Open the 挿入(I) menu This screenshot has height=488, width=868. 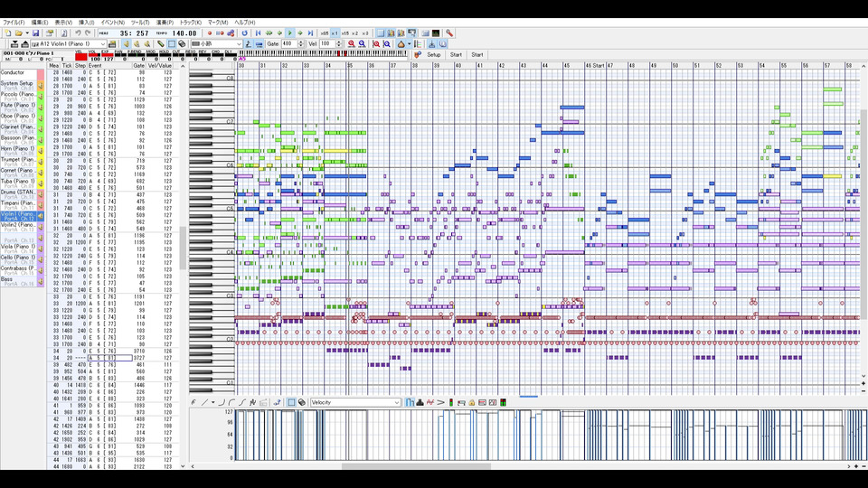tap(87, 23)
